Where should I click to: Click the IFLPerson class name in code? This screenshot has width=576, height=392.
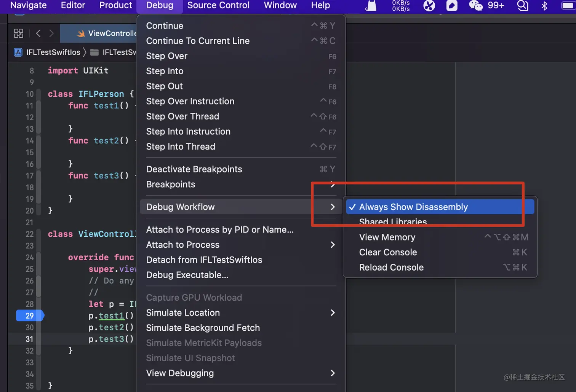101,94
